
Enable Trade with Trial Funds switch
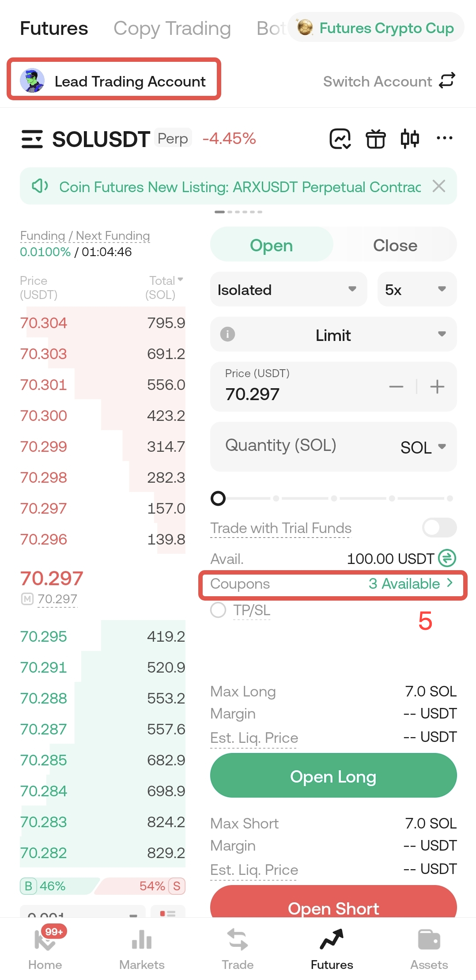(439, 527)
